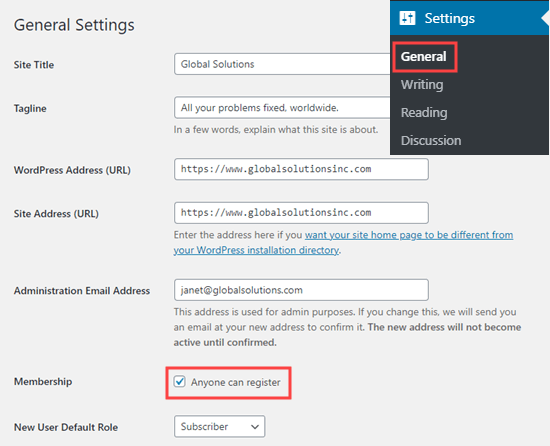Viewport: 550px width, 446px height.
Task: Click the chevron arrow in Subscriber dropdown
Action: coord(255,427)
